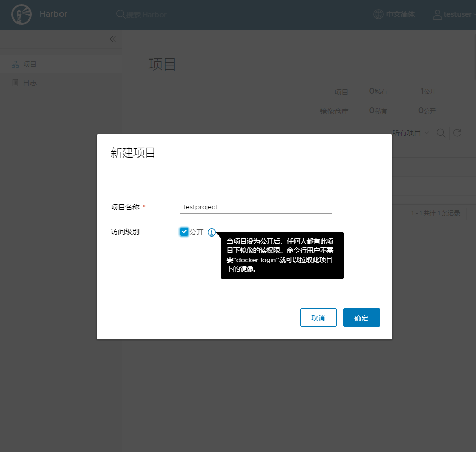Uncheck the 公开 public checkbox
The image size is (476, 452).
184,232
